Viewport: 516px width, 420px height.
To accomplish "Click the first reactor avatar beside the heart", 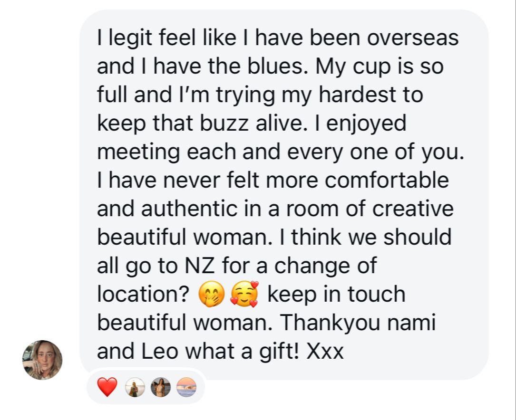I will [x=135, y=388].
